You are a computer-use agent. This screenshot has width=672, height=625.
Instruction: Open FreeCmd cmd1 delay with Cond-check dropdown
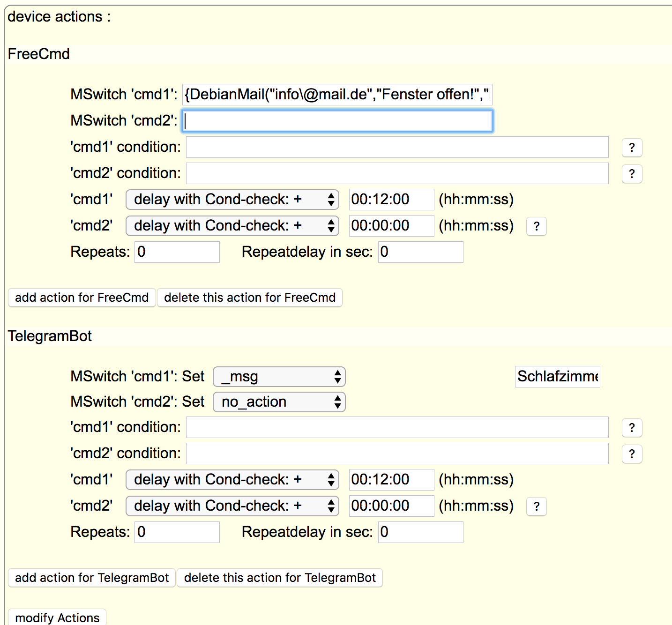[232, 200]
